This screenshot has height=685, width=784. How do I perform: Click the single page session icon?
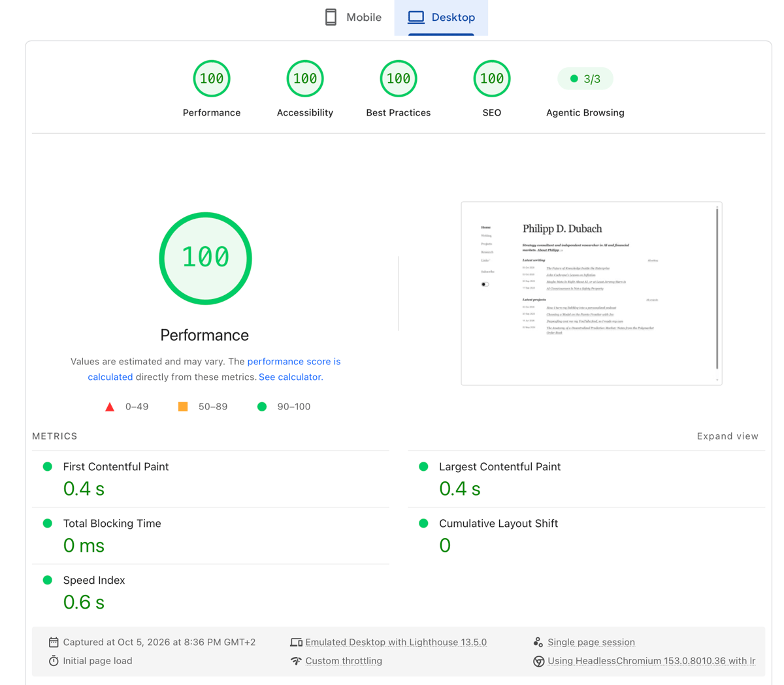[x=538, y=643]
